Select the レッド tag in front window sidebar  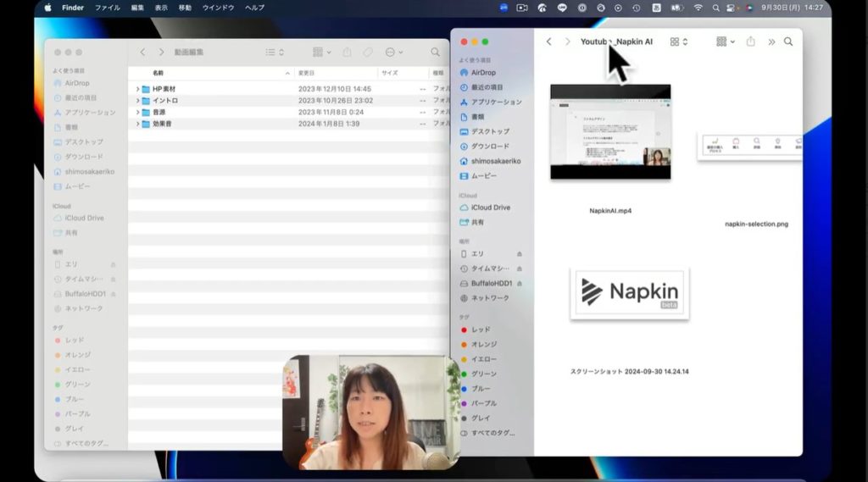click(481, 330)
